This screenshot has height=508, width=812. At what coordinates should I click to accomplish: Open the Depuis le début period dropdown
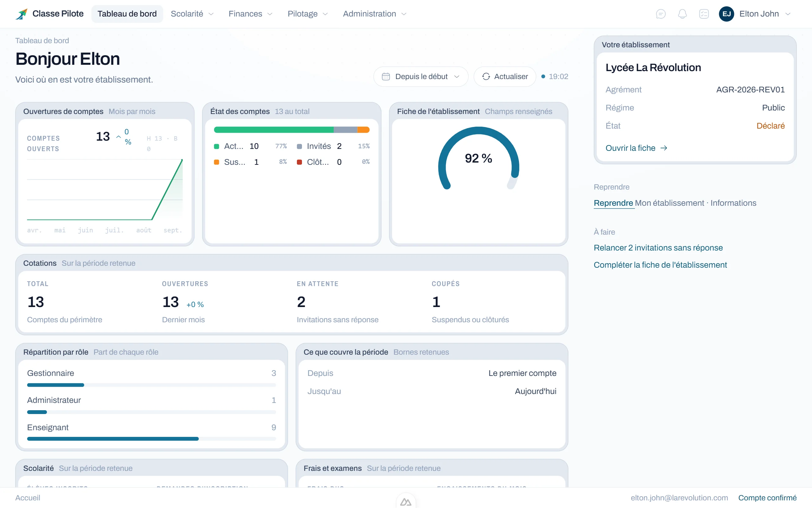coord(421,77)
